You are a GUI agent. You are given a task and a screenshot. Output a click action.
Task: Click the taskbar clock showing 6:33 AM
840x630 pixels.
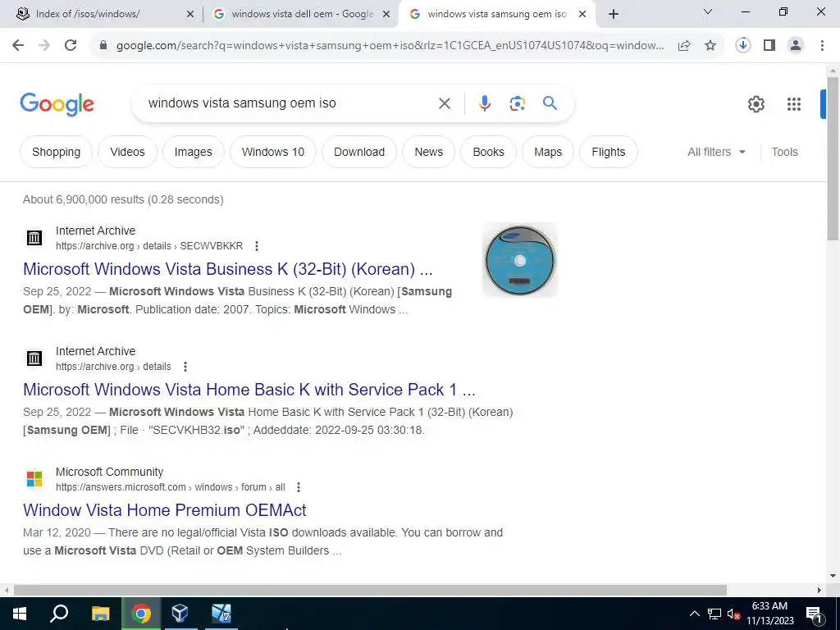769,614
